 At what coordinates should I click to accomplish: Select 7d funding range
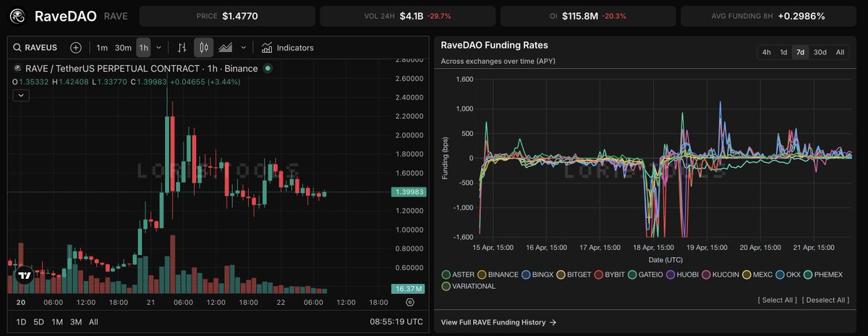800,52
